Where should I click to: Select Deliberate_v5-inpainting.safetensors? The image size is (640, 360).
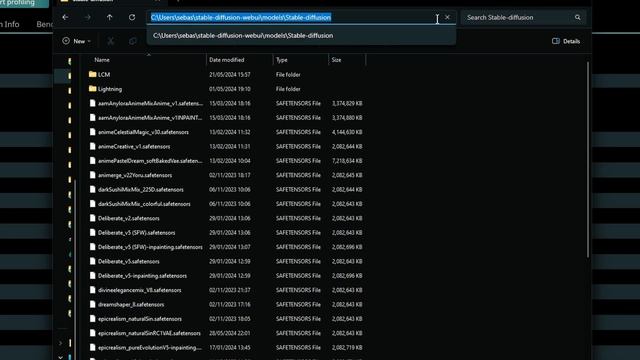click(x=142, y=276)
